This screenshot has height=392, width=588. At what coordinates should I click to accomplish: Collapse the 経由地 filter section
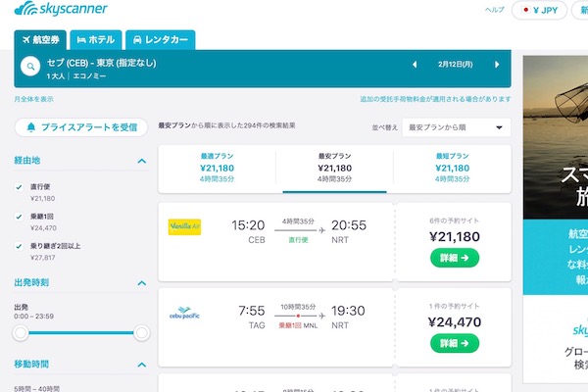[142, 161]
